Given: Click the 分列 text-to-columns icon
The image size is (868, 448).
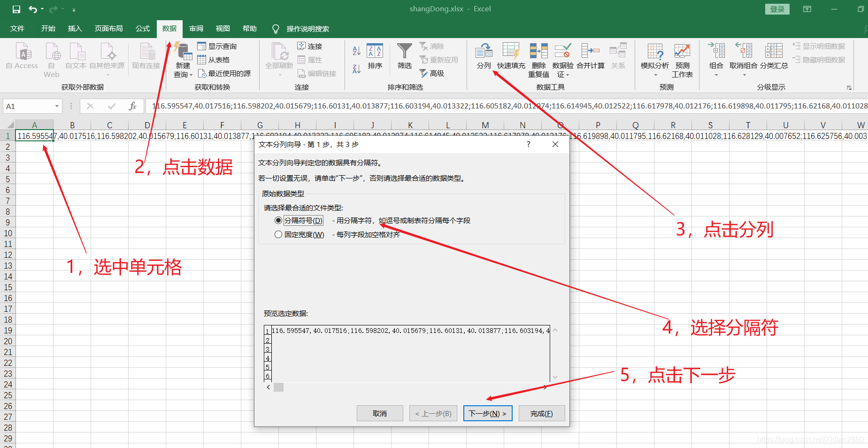Looking at the screenshot, I should (484, 51).
